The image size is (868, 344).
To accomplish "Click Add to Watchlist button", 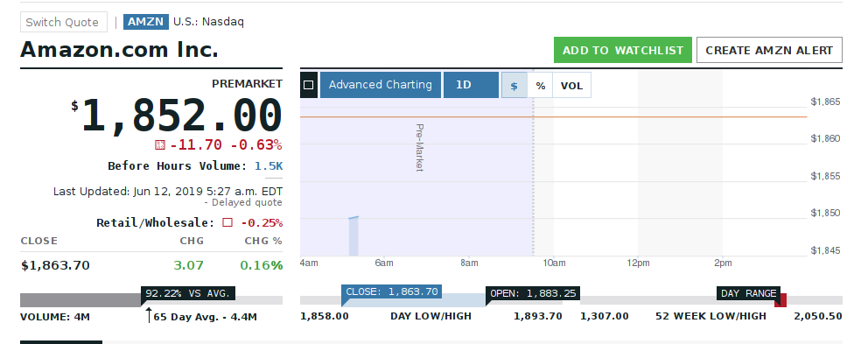I will coord(623,50).
